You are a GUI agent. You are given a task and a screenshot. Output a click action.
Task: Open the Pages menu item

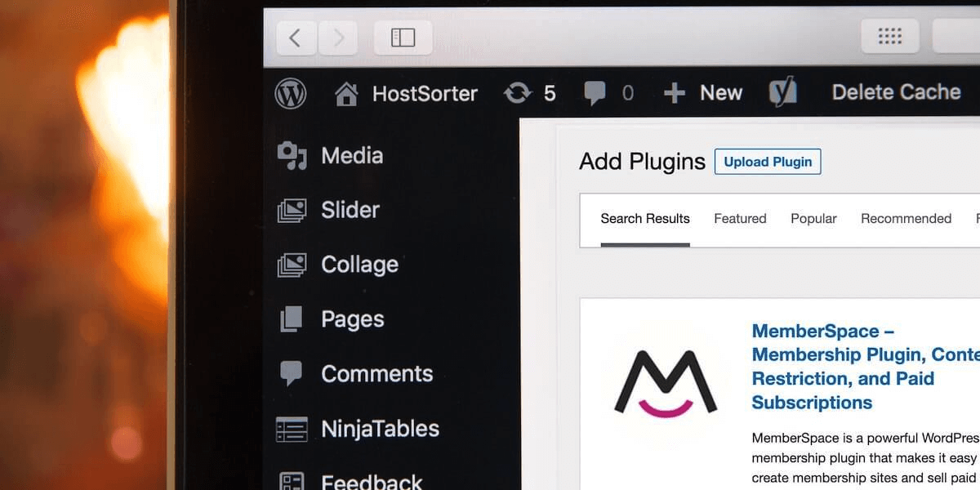point(353,319)
